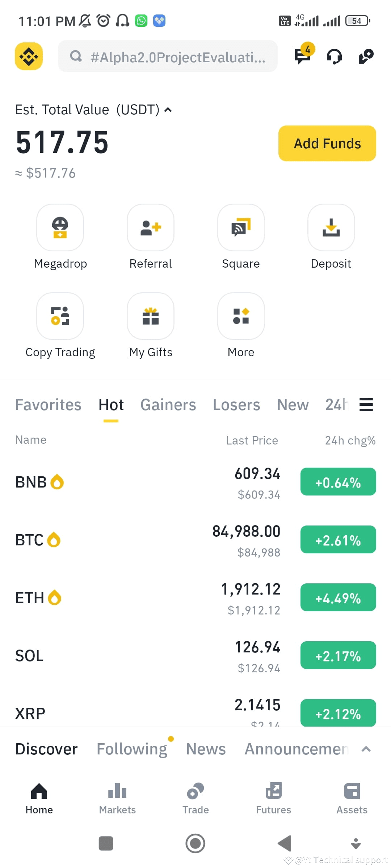Tap the Binance logo profile icon
Image resolution: width=391 pixels, height=868 pixels.
pyautogui.click(x=29, y=56)
